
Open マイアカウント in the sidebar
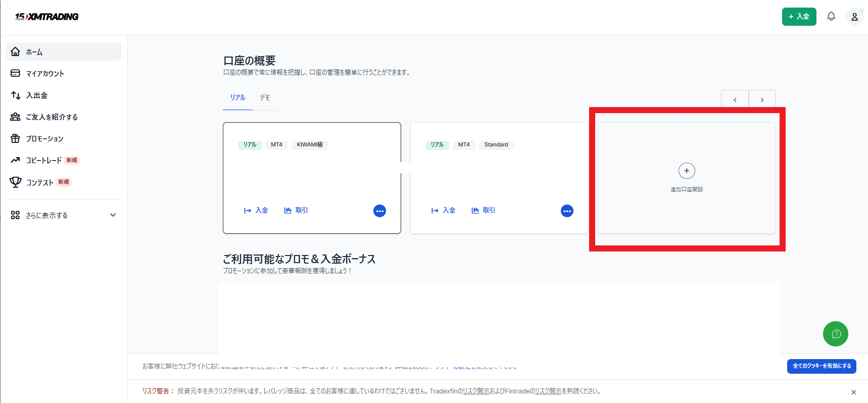(x=45, y=74)
